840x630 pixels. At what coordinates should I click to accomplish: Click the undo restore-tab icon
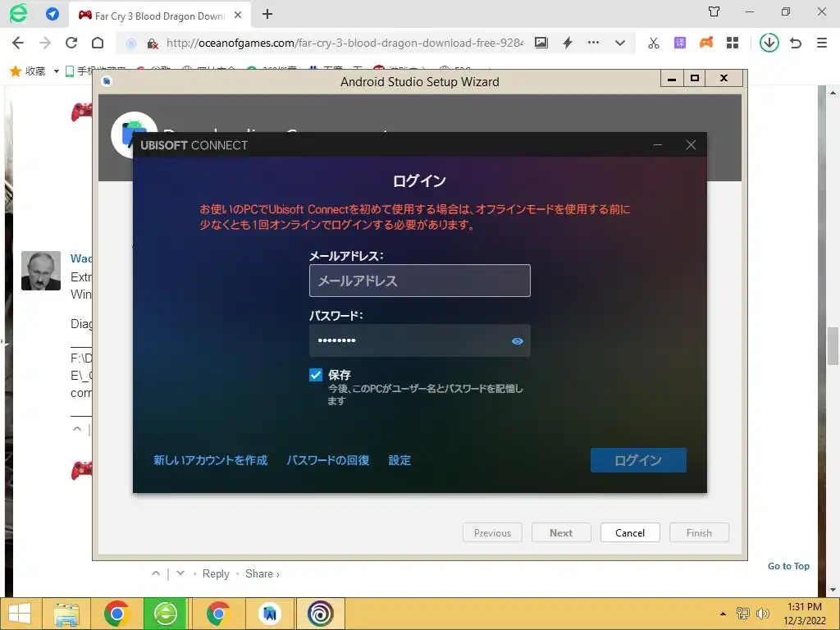(796, 43)
